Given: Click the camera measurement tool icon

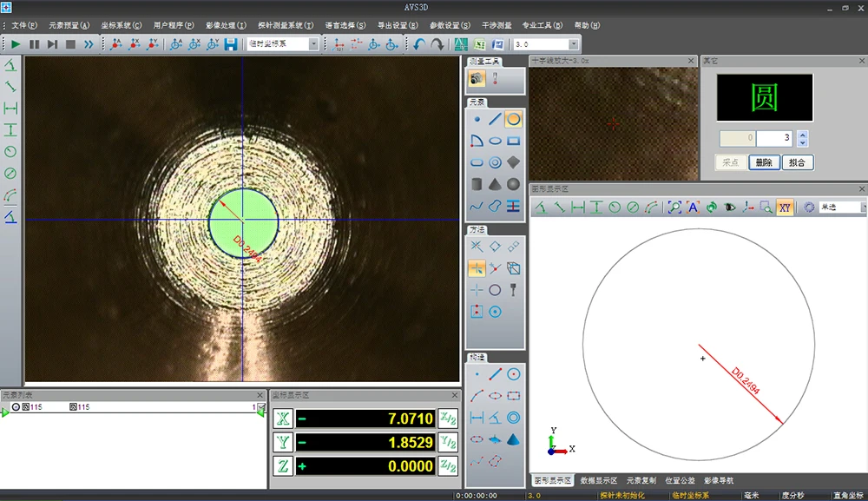Looking at the screenshot, I should (477, 79).
